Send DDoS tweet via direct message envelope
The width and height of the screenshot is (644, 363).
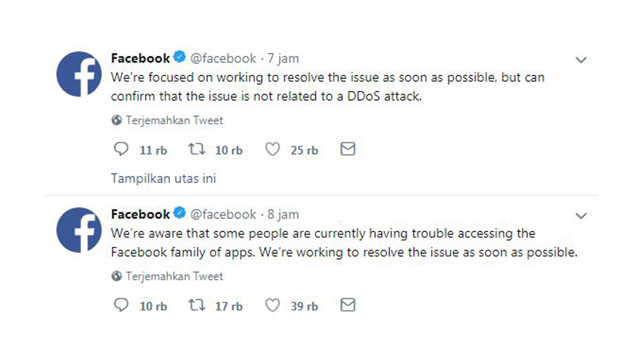pyautogui.click(x=348, y=149)
